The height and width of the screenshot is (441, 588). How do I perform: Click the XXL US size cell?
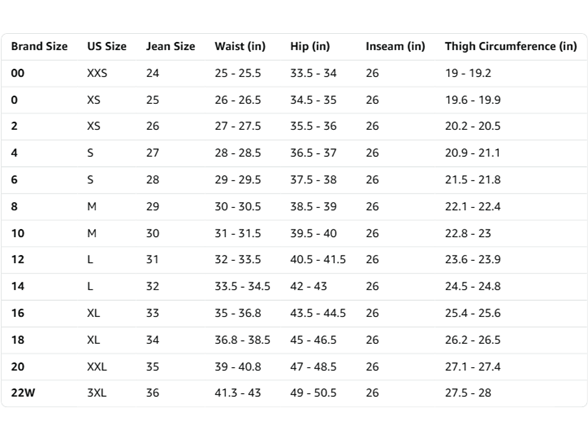click(x=97, y=366)
